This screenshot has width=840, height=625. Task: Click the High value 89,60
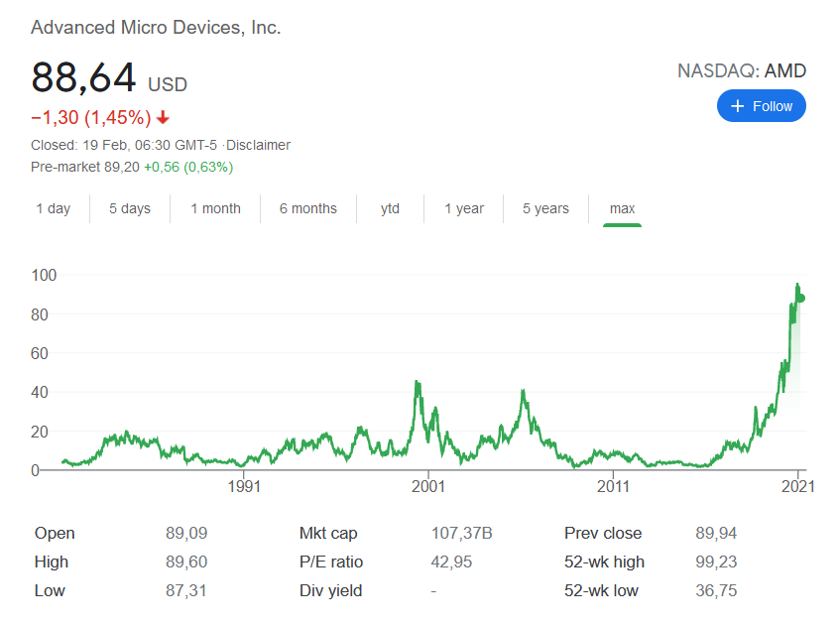pyautogui.click(x=185, y=562)
